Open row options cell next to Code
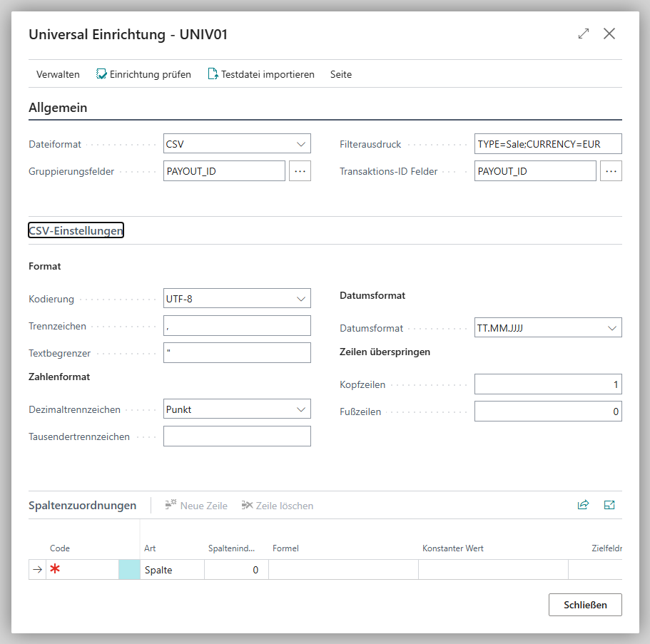The image size is (650, 644). tap(129, 569)
